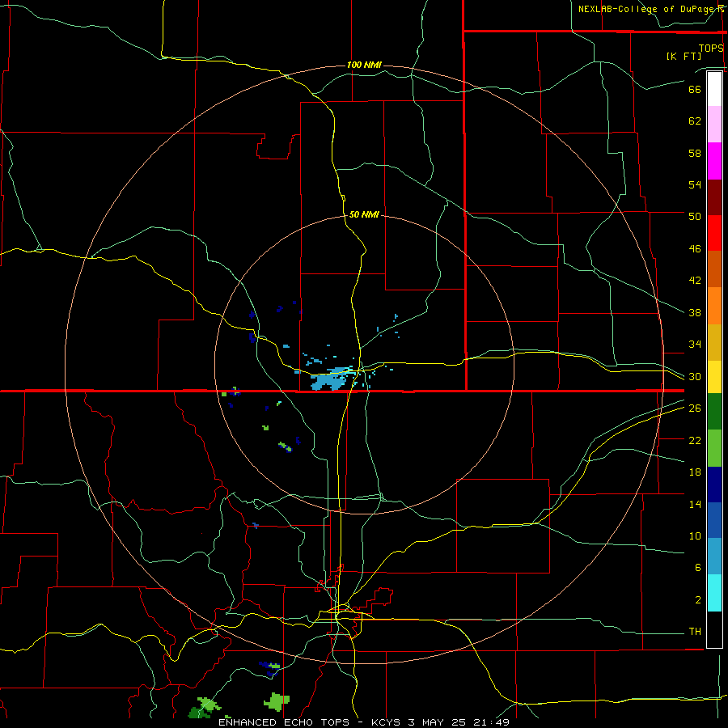Click legend value 14
This screenshot has width=728, height=728.
pyautogui.click(x=695, y=504)
